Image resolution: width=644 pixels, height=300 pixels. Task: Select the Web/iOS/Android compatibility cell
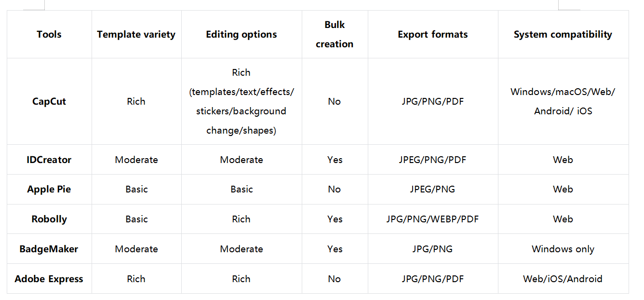coord(563,279)
